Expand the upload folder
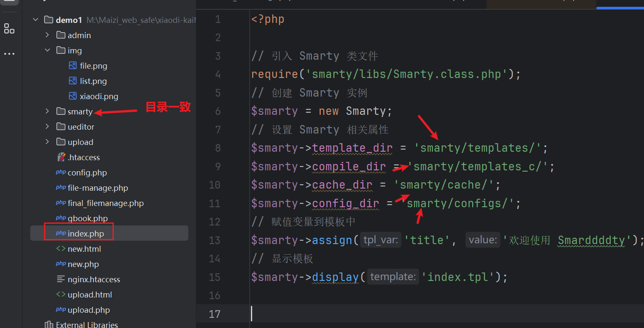The height and width of the screenshot is (328, 644). [x=47, y=142]
